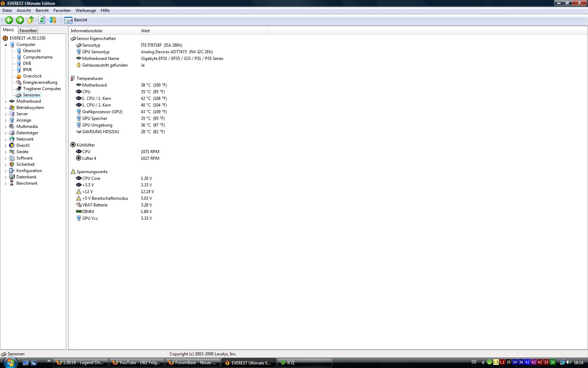Expand the Datenträger tree node
This screenshot has height=368, width=588.
click(x=6, y=133)
